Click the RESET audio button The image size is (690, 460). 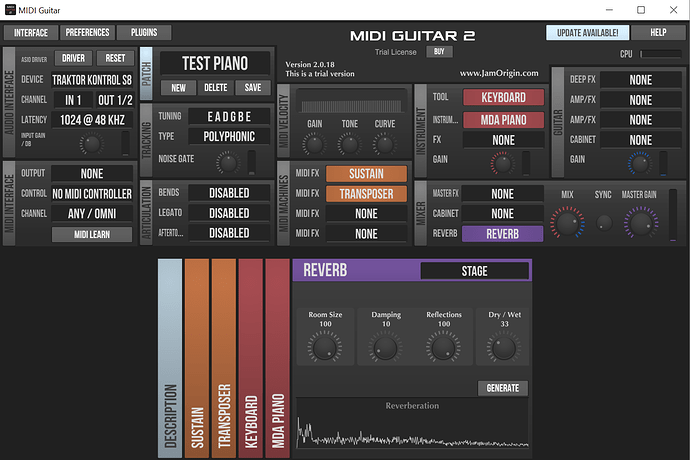coord(115,58)
